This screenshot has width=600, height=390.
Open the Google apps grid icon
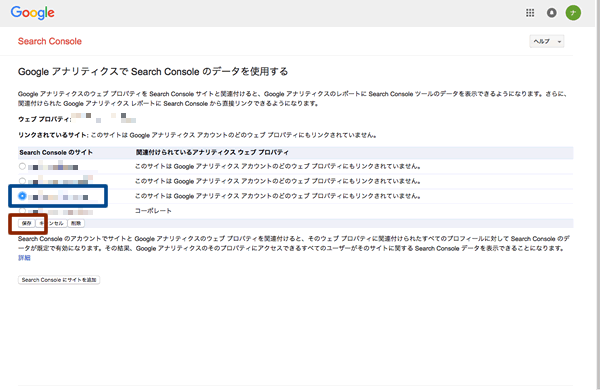point(530,13)
